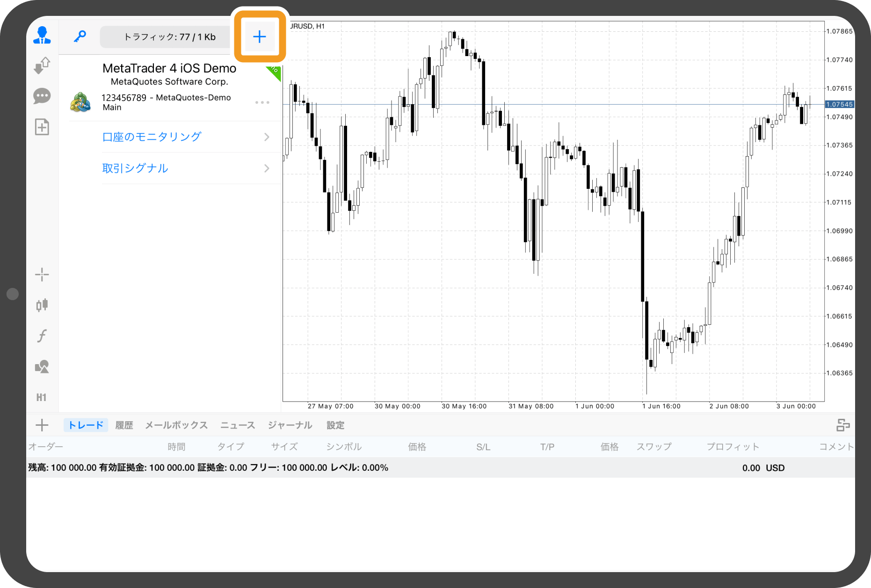Change the H1 timeframe in sidebar

coord(42,397)
